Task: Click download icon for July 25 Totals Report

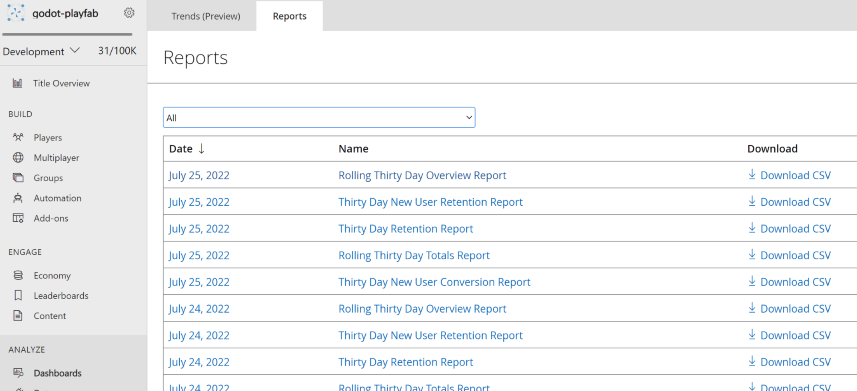Action: [752, 255]
